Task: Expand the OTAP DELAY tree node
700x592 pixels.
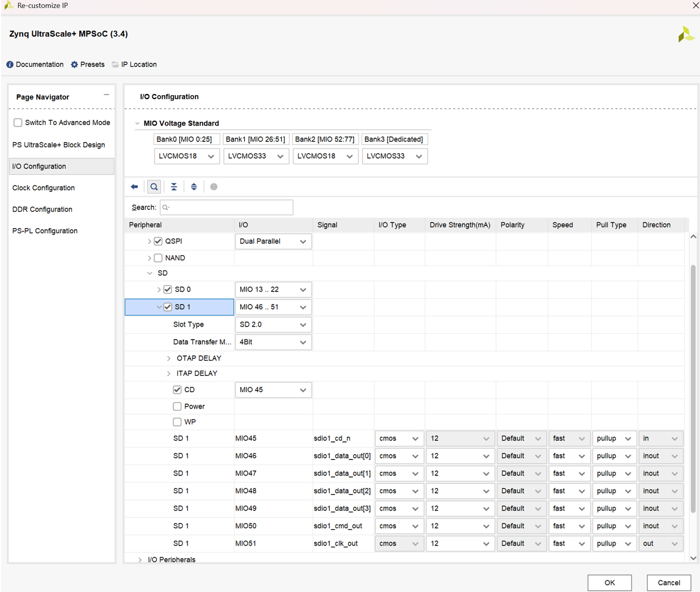Action: point(169,358)
